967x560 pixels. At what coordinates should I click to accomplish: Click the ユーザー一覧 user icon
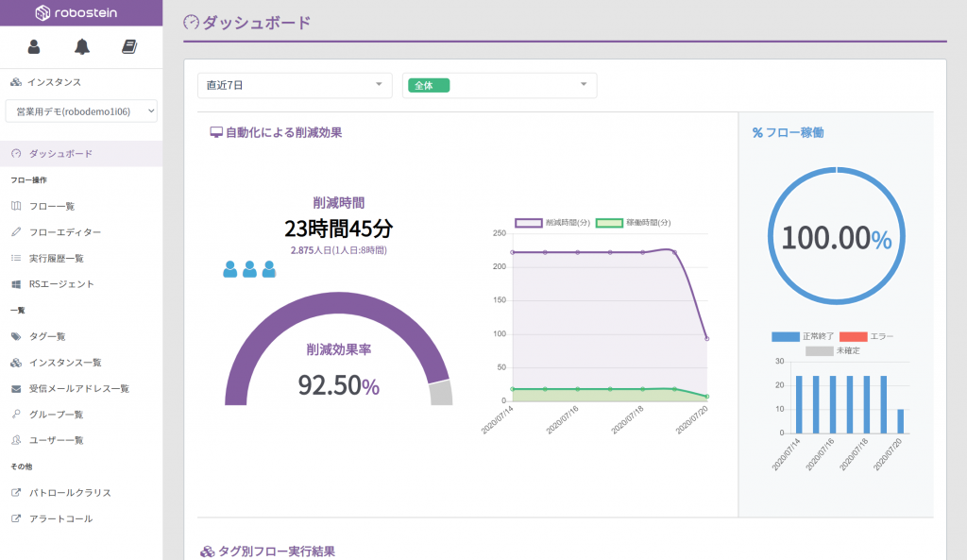coord(16,440)
